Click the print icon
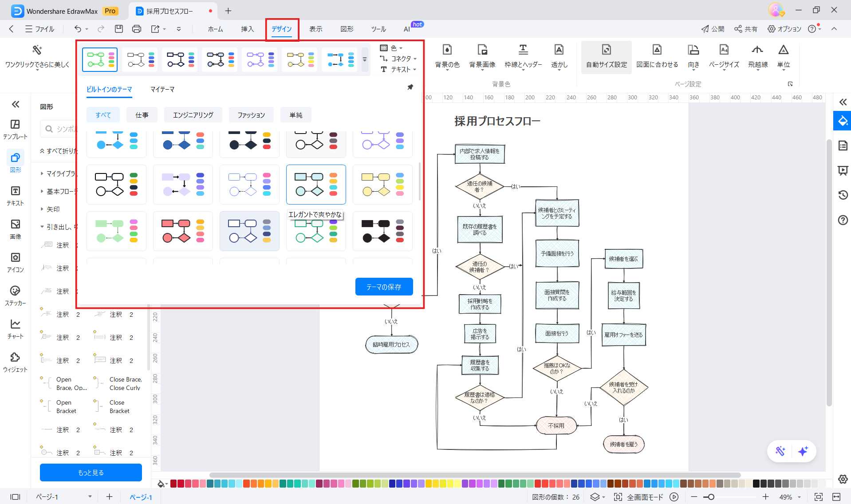851x504 pixels. 137,29
